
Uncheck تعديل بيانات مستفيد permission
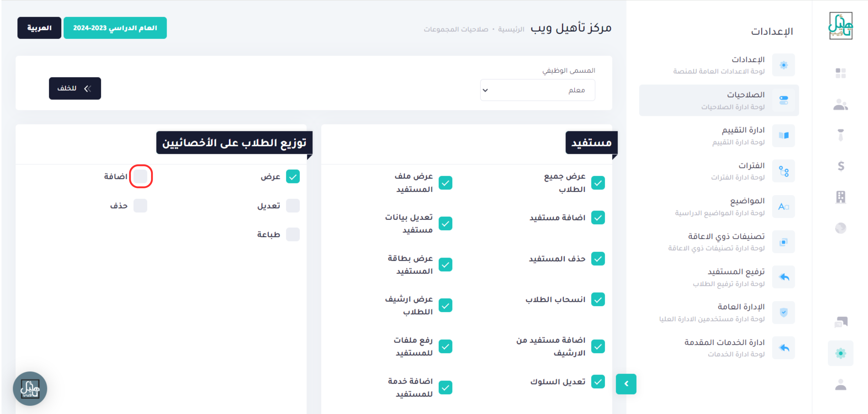point(445,224)
